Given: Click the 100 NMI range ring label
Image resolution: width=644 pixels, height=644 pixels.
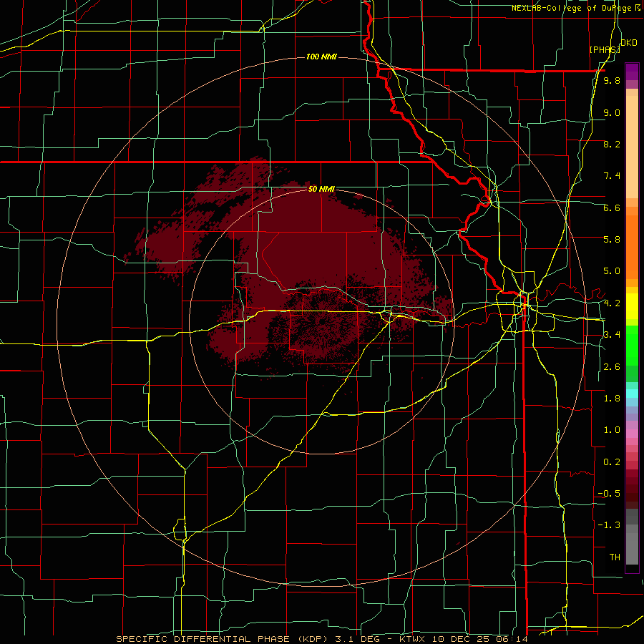Looking at the screenshot, I should coord(321,57).
